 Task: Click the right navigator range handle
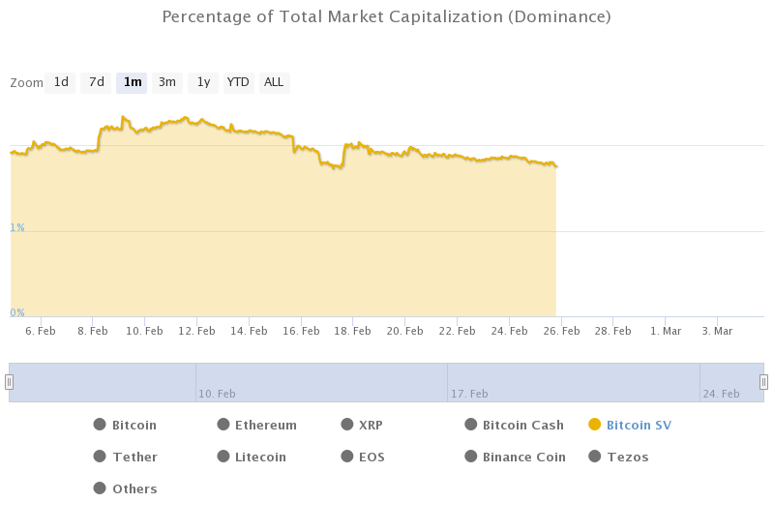coord(763,382)
